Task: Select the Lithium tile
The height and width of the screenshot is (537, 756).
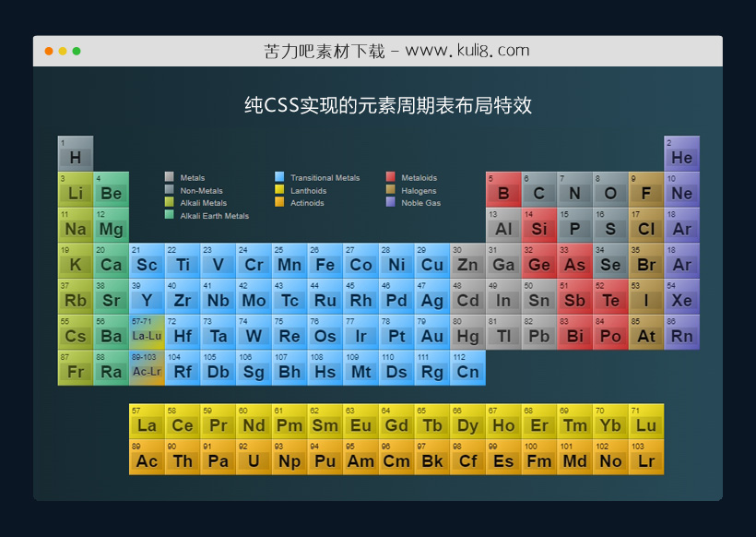Action: coord(76,192)
